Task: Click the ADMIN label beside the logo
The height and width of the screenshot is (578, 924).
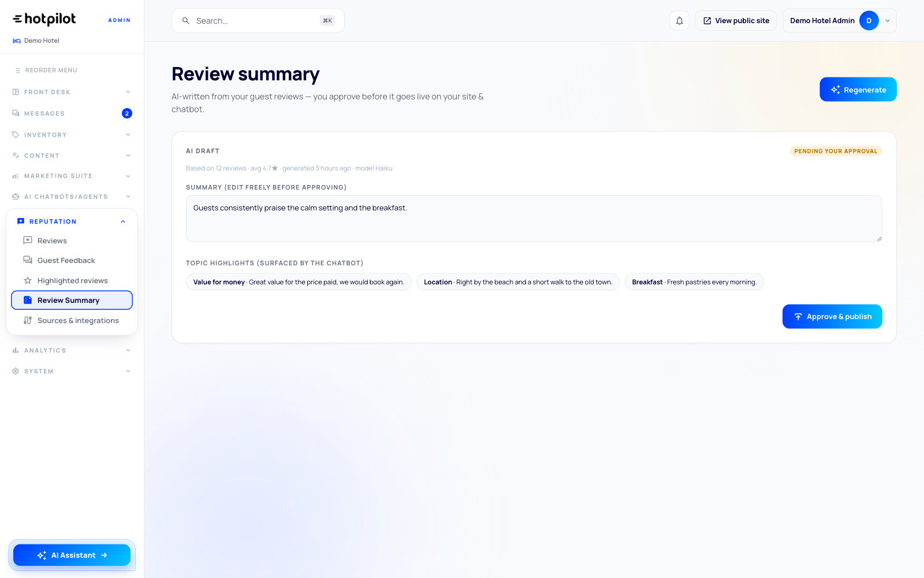Action: [x=120, y=20]
